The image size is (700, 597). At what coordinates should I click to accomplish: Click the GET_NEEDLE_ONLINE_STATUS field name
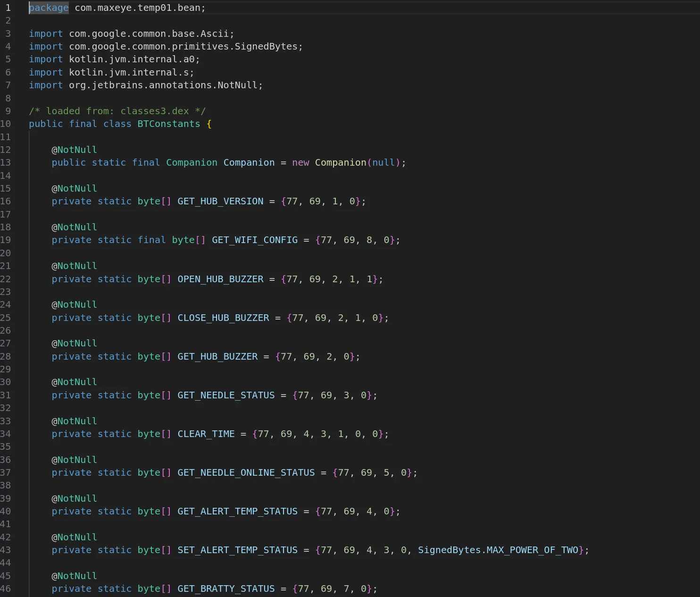coord(246,472)
